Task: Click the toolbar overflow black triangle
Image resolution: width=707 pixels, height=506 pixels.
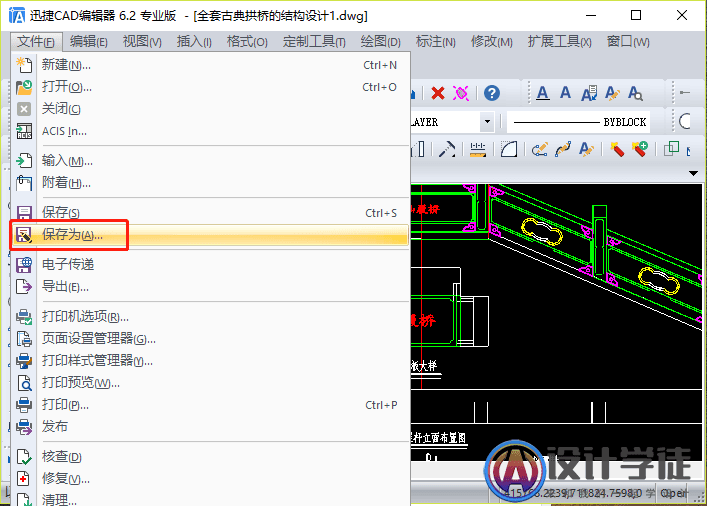Action: 693,173
